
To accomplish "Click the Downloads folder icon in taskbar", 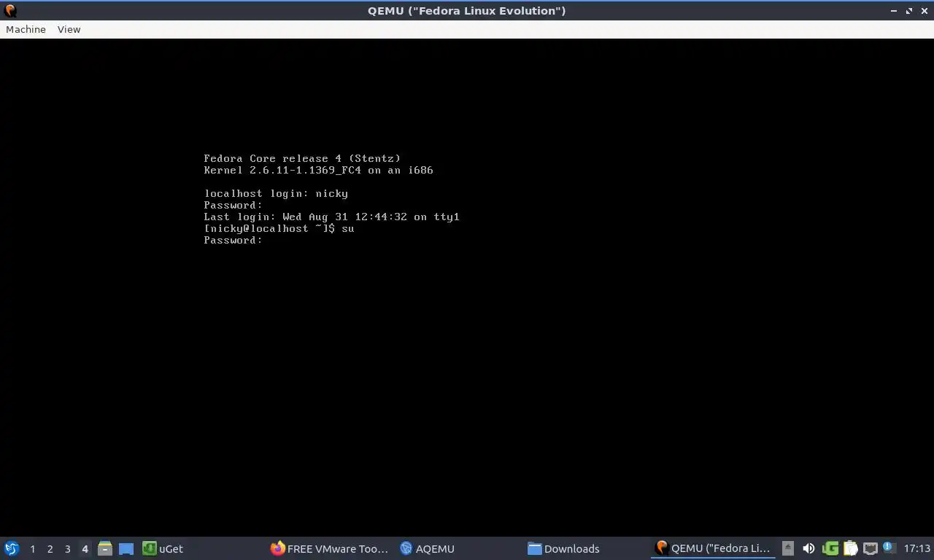I will tap(534, 548).
